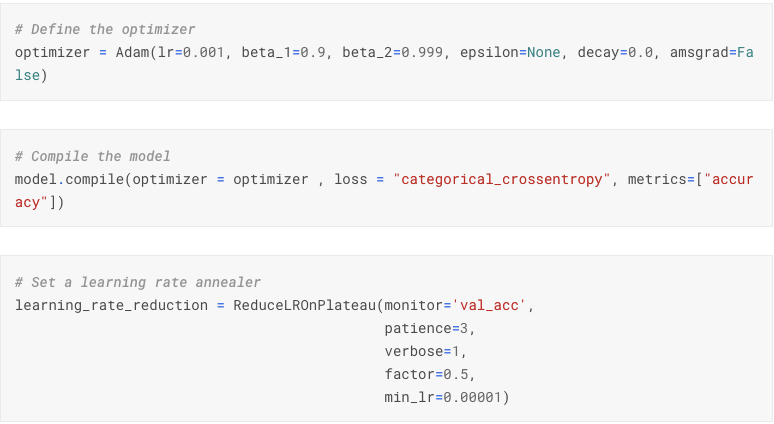
Task: Click the patience=3 argument line
Action: point(429,329)
